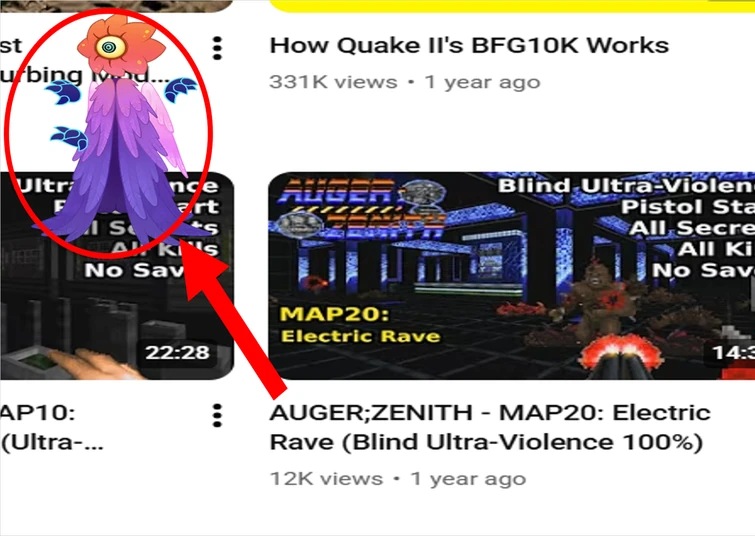Open the three-dot menu beside the 'urbing Mod' title
The width and height of the screenshot is (755, 536).
pos(217,48)
